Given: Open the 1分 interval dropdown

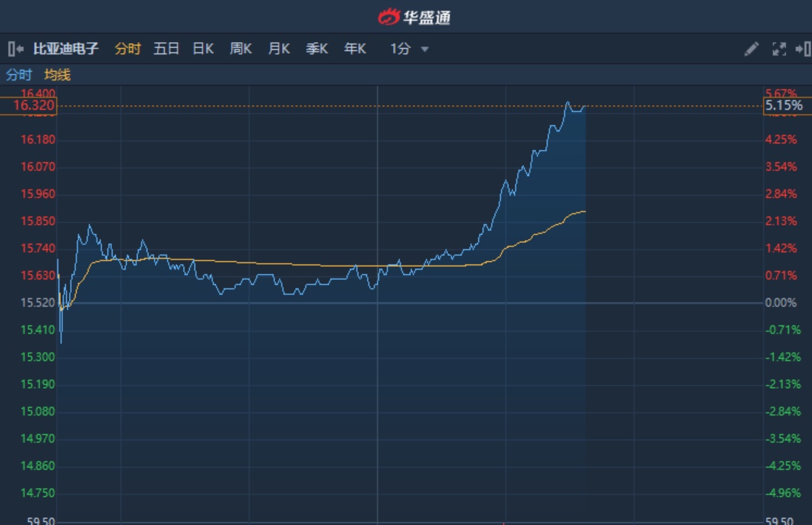Looking at the screenshot, I should click(x=401, y=49).
